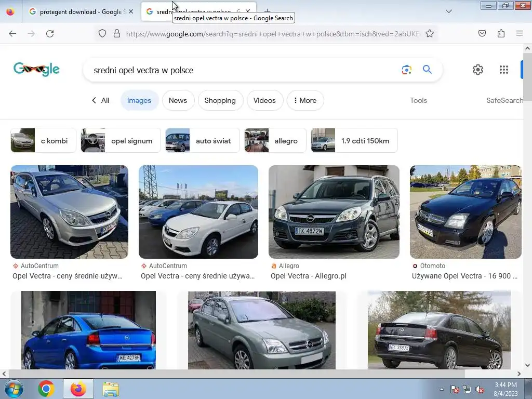The image size is (532, 399).
Task: Open Pocket save icon
Action: [x=482, y=33]
